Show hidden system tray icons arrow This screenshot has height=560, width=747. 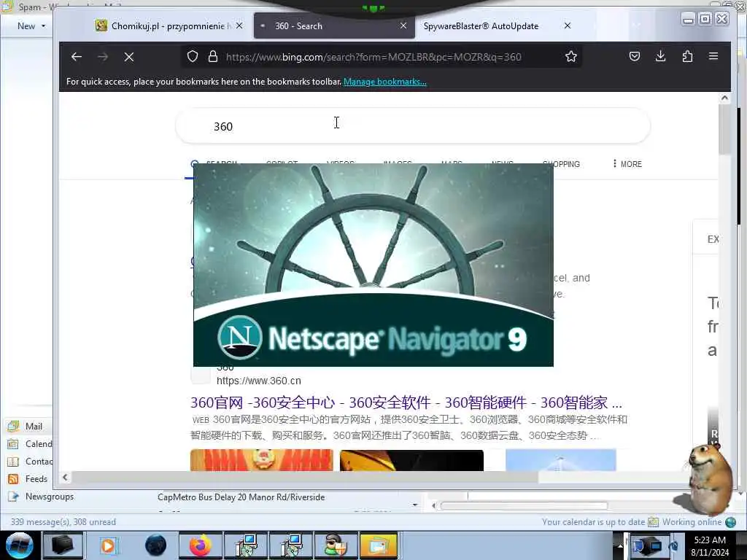tap(620, 545)
